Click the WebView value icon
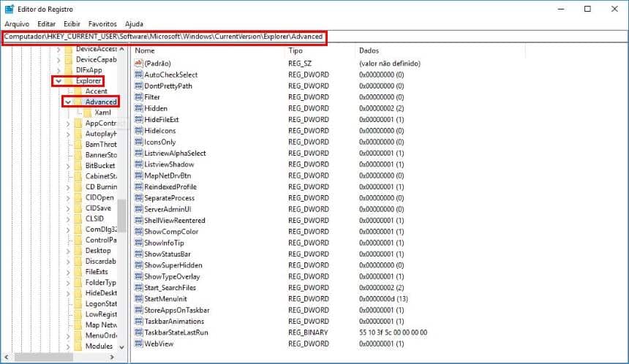The height and width of the screenshot is (364, 629). [x=139, y=344]
